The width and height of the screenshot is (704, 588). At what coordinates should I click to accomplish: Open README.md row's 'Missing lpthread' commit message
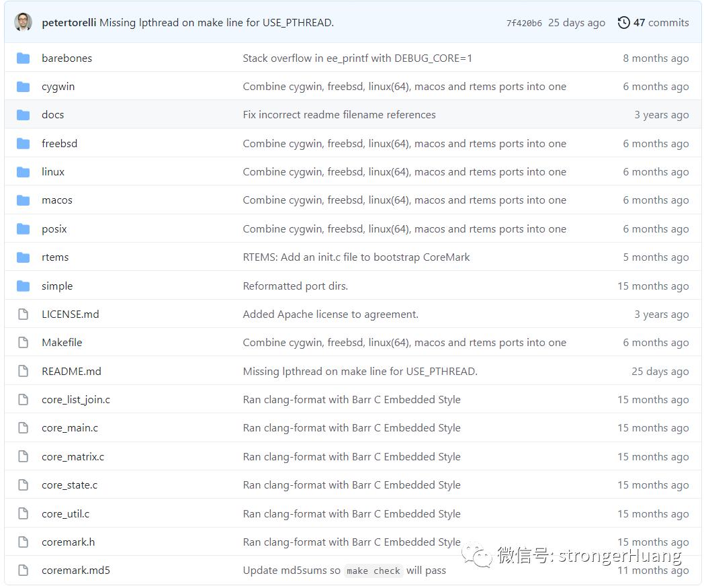pyautogui.click(x=360, y=371)
